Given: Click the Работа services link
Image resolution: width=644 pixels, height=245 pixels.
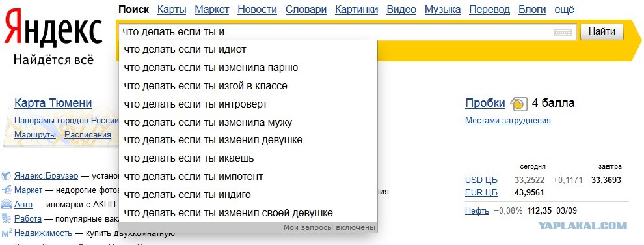Looking at the screenshot, I should coord(28,218).
